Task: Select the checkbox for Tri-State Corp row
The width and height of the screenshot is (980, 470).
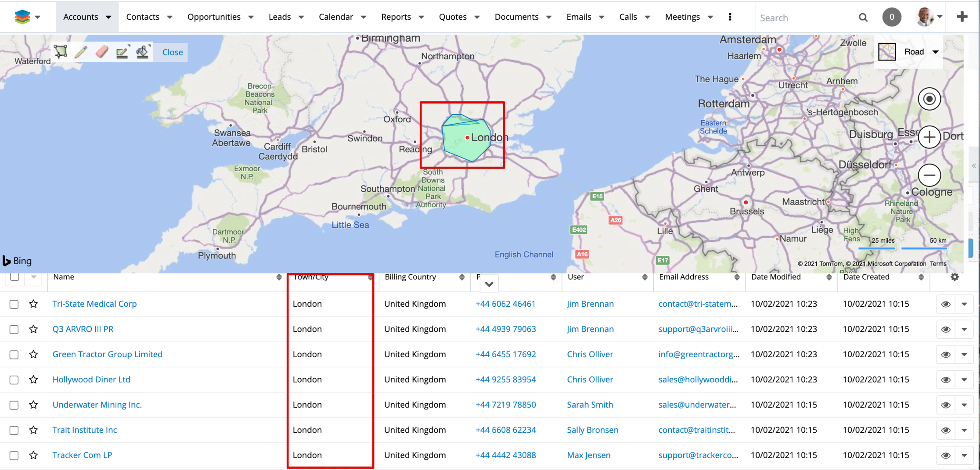Action: pos(14,304)
